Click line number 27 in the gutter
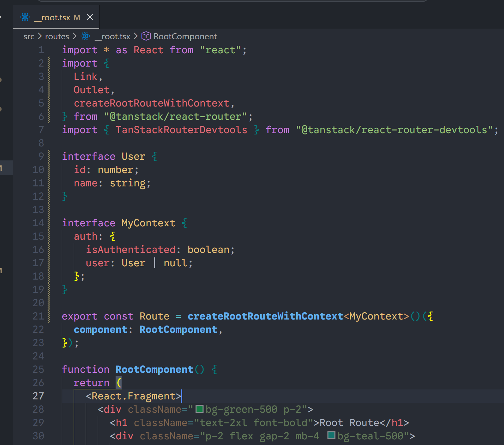This screenshot has width=504, height=445. tap(38, 396)
